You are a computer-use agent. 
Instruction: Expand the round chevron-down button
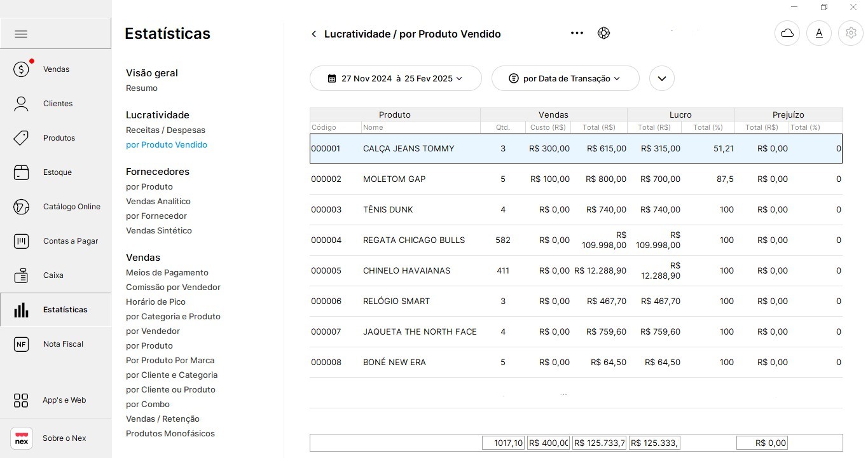coord(662,78)
